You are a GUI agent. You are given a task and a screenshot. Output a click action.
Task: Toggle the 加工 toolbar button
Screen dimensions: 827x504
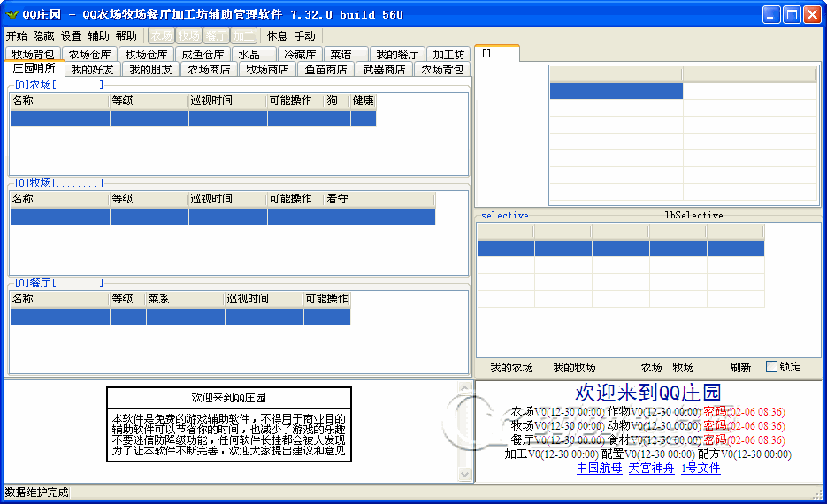[243, 36]
